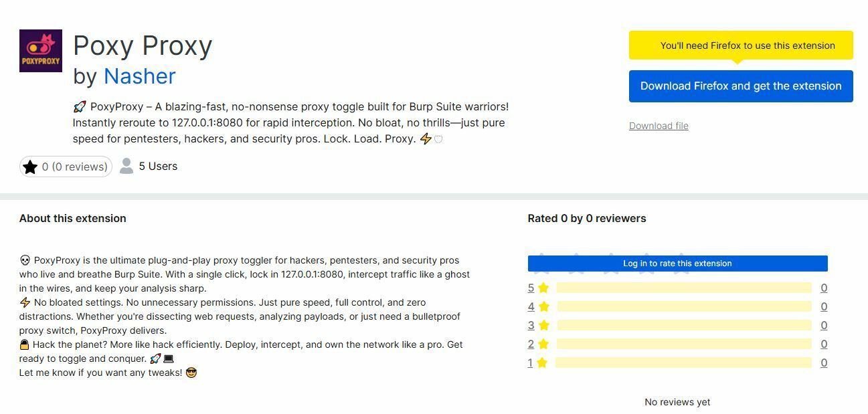
Task: Click the 5-star review count
Action: [x=824, y=288]
